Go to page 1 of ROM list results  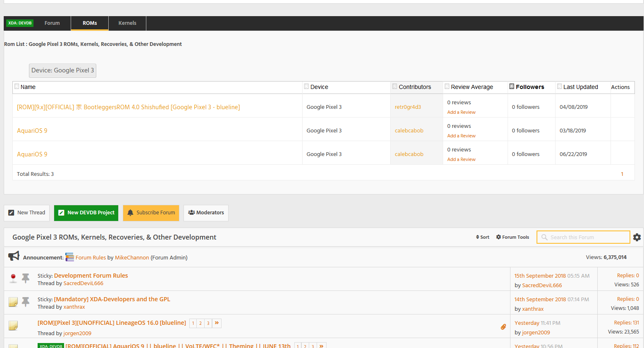click(x=622, y=174)
